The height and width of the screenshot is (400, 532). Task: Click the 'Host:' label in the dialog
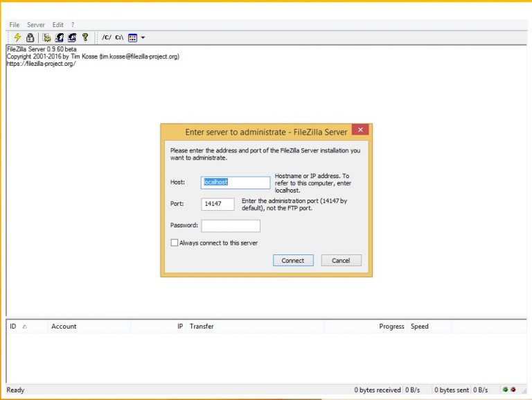point(177,182)
